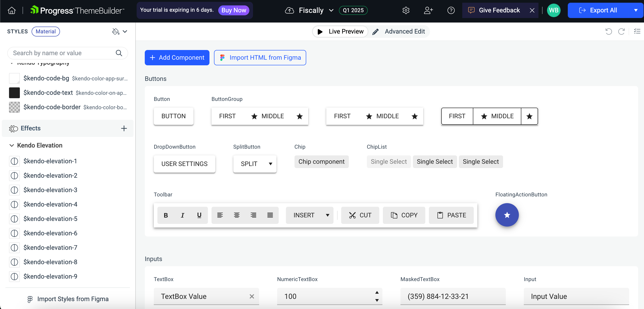Click the justify toolbar icon

(270, 215)
